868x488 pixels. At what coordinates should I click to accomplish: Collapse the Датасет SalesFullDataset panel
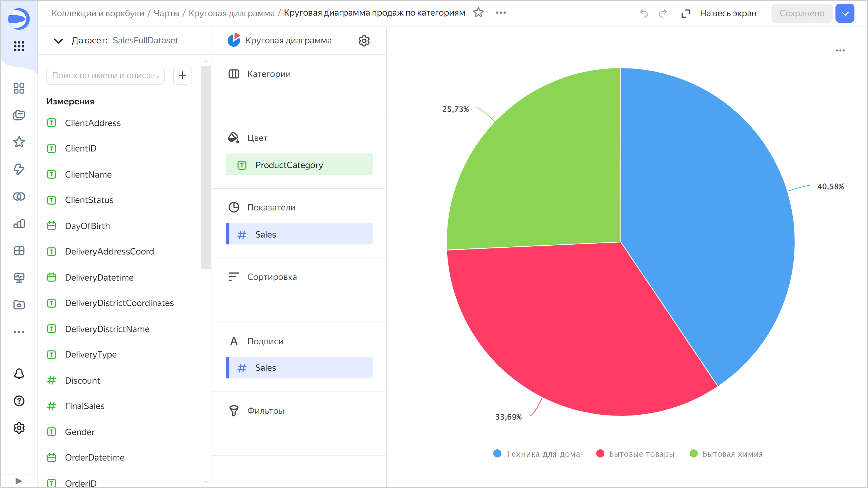pos(58,41)
